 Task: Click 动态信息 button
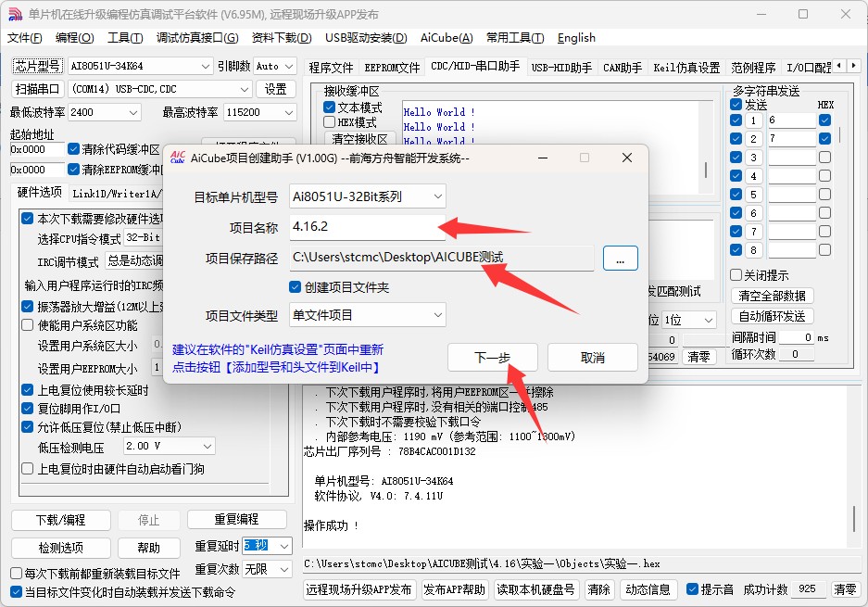click(x=648, y=589)
